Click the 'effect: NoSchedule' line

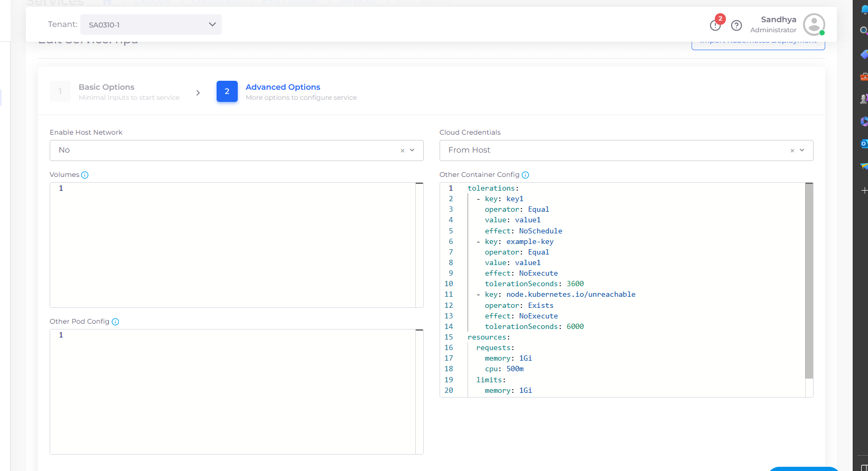click(x=524, y=231)
